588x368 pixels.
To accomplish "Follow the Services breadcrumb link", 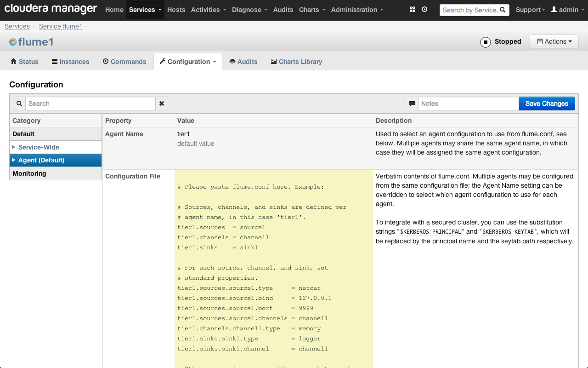I will click(x=17, y=26).
